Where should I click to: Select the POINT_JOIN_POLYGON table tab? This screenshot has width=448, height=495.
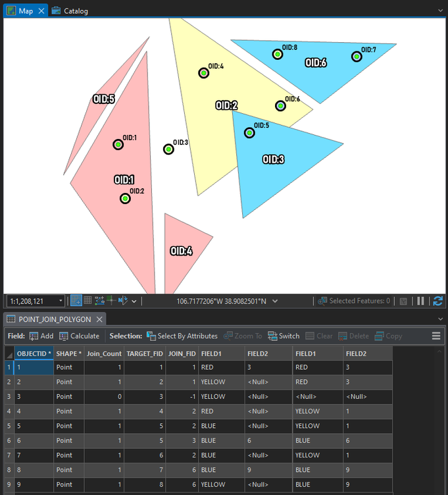(55, 319)
